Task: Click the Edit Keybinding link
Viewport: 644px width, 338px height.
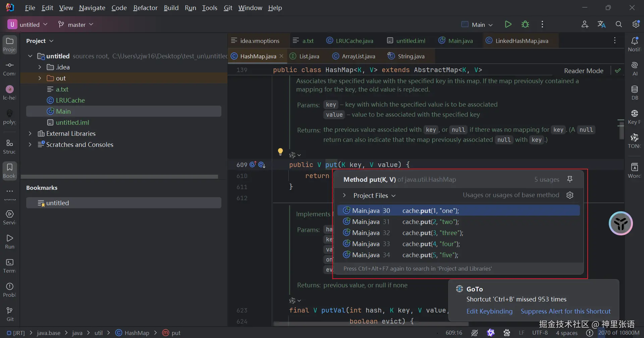Action: (489, 311)
